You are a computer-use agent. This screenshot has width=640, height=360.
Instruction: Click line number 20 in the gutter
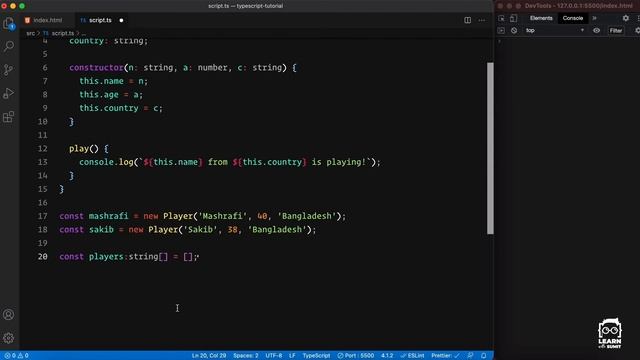(x=42, y=257)
